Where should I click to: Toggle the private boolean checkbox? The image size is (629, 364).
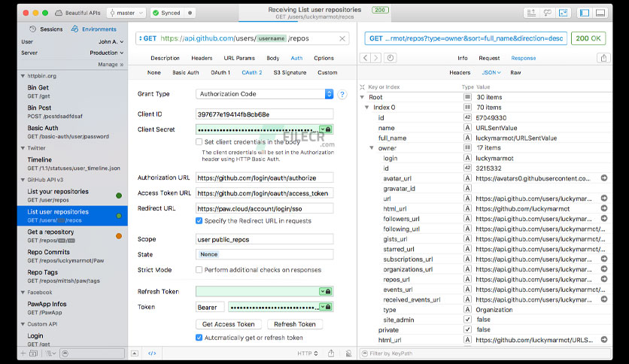(x=467, y=329)
